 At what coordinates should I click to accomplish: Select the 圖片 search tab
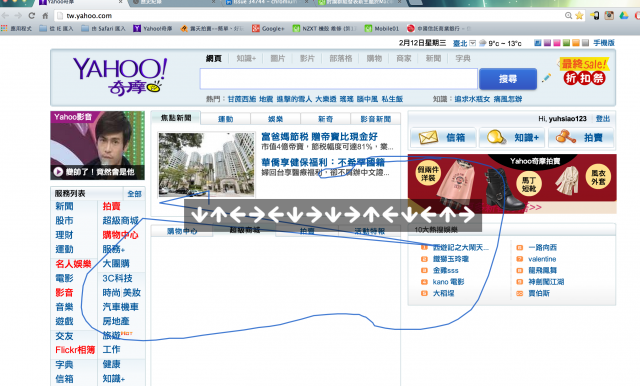(x=278, y=58)
